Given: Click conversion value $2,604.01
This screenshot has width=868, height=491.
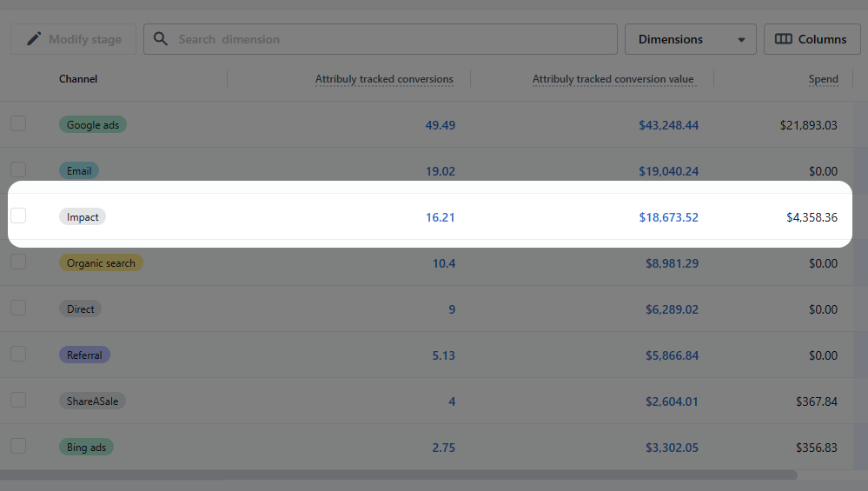Looking at the screenshot, I should point(672,401).
